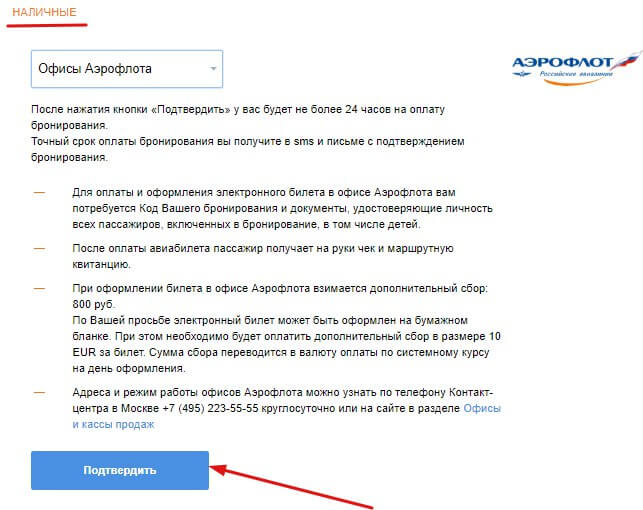Viewport: 643px width, 510px height.
Task: Open the Офисы и кассы продаж link
Action: click(x=287, y=416)
